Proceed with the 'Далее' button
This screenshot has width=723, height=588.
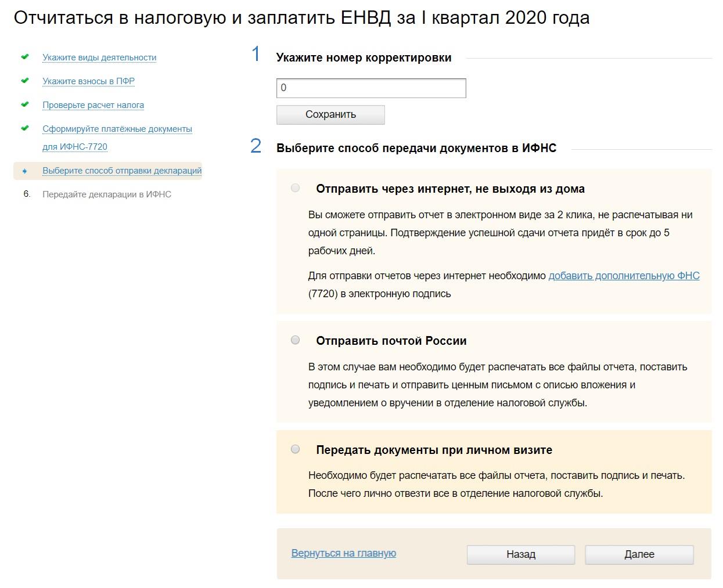coord(639,554)
